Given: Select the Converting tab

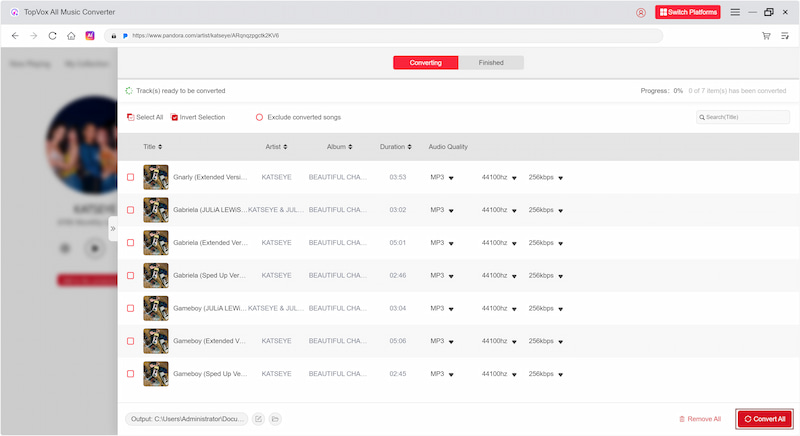Looking at the screenshot, I should click(426, 62).
